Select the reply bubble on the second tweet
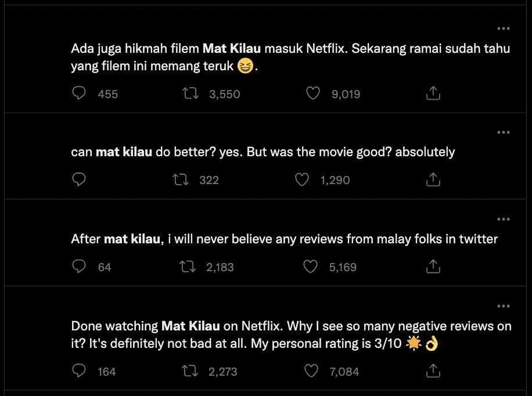The width and height of the screenshot is (532, 396). click(x=79, y=180)
